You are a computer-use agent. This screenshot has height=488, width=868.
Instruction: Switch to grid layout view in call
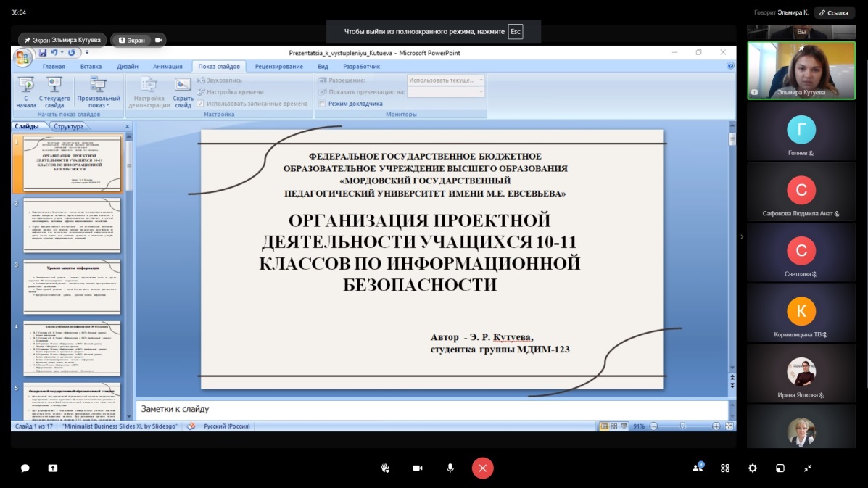725,468
